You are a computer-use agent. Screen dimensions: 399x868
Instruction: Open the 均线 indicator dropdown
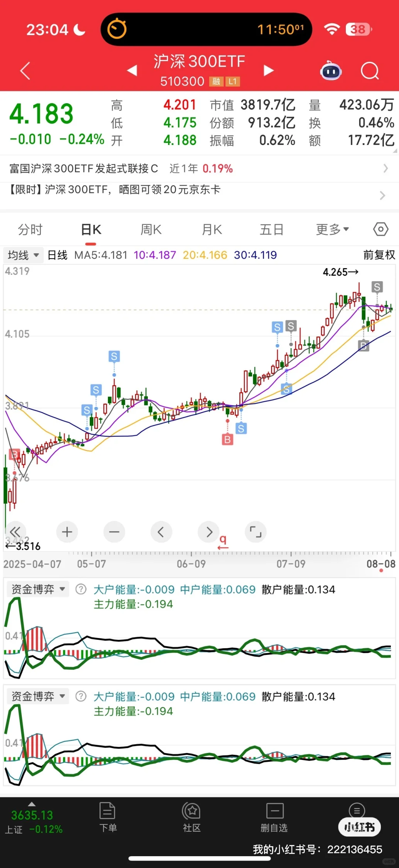click(23, 255)
